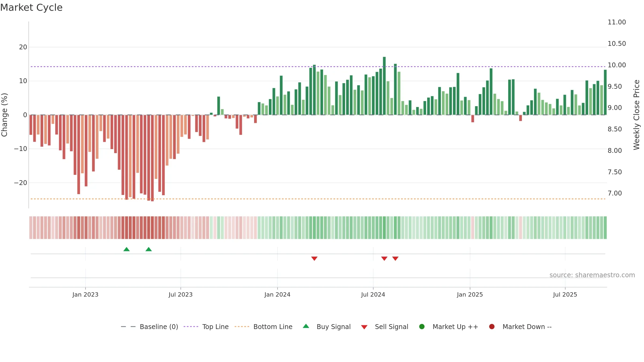Image resolution: width=644 pixels, height=362 pixels.
Task: Click the last green heatmap cell at strip's right end
Action: pos(605,228)
